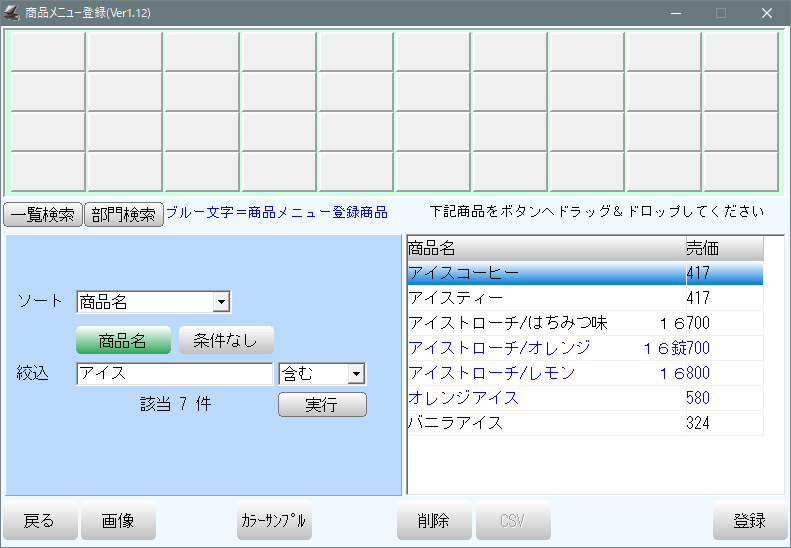
Task: Select the アイスティー row
Action: pos(585,298)
